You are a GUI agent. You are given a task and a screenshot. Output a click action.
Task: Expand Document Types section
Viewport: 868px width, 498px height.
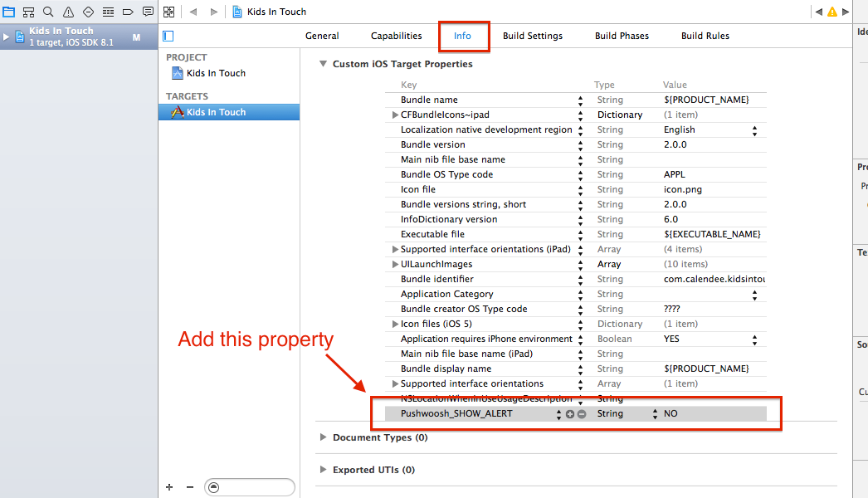pyautogui.click(x=323, y=437)
